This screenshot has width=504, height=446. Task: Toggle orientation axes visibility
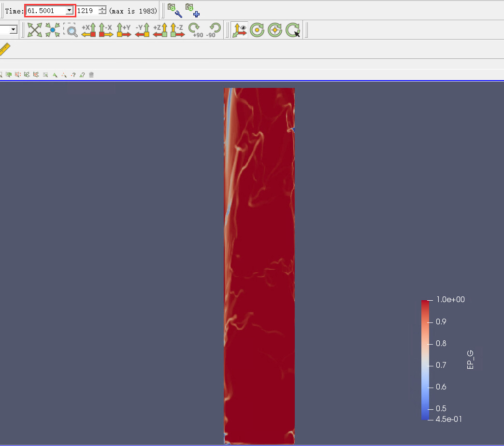[x=239, y=30]
